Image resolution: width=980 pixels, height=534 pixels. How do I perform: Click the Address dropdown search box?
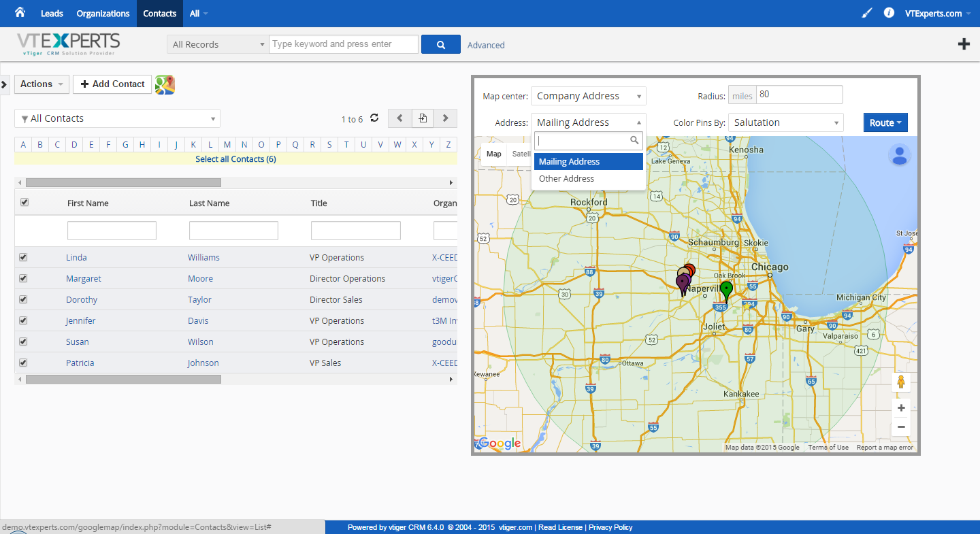point(589,141)
